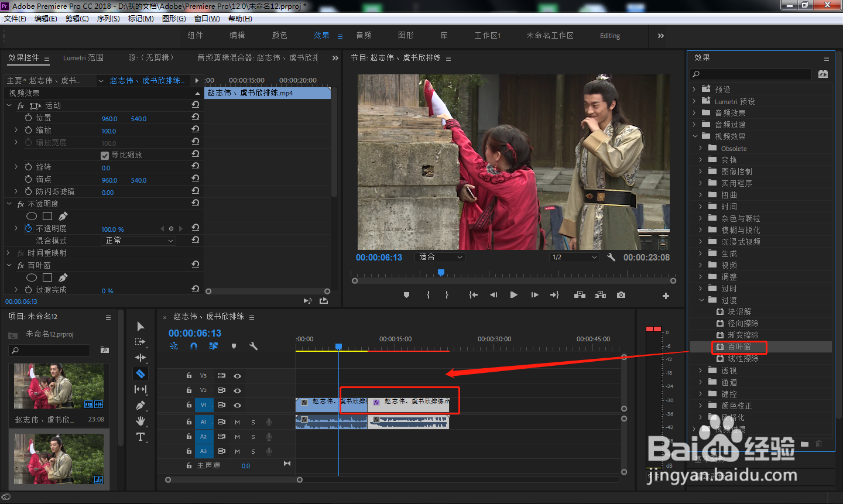Image resolution: width=843 pixels, height=504 pixels.
Task: Add marker in program monitor
Action: (x=406, y=295)
